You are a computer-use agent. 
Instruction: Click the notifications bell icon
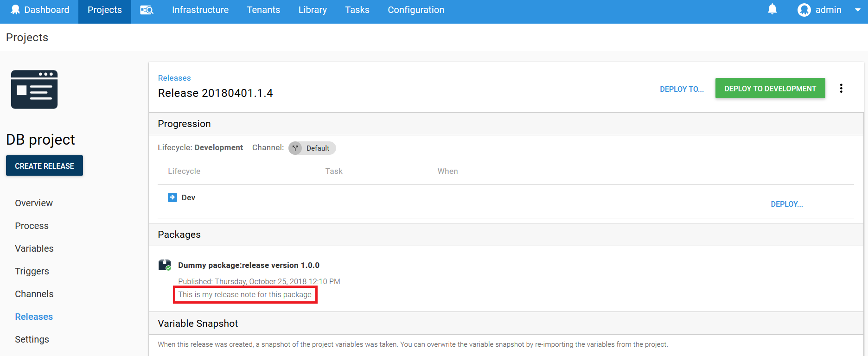pyautogui.click(x=772, y=9)
